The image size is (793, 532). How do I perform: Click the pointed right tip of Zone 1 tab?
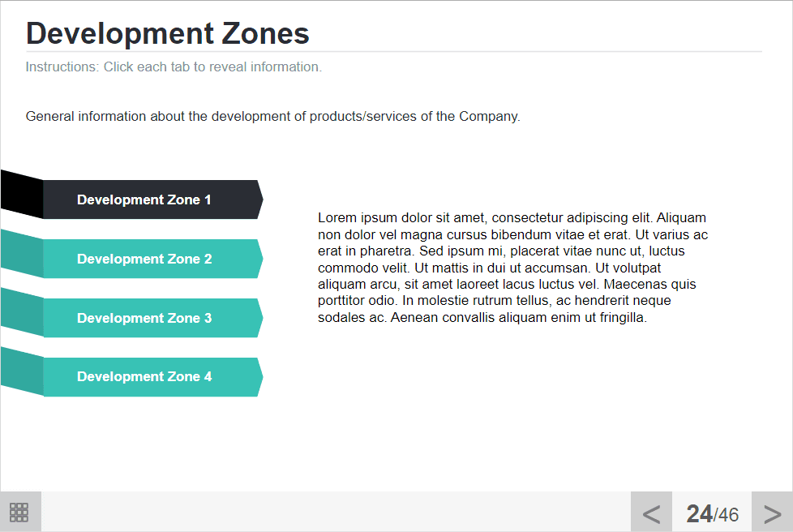259,199
